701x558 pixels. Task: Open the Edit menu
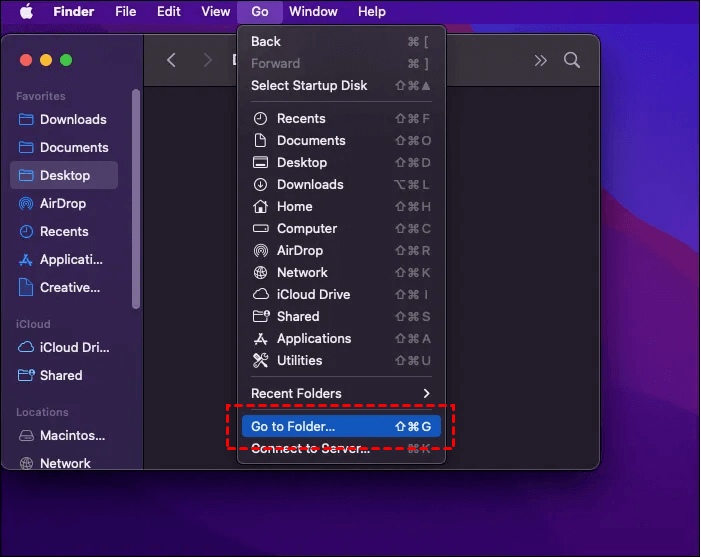pos(169,12)
